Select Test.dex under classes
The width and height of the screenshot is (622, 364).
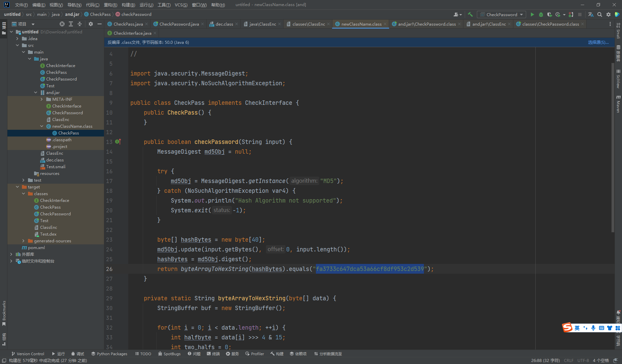[x=48, y=234]
